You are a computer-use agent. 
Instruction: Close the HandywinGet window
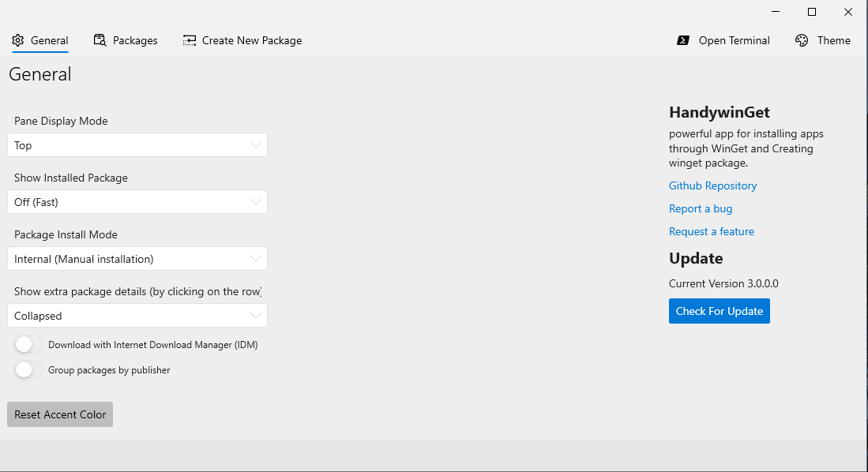pyautogui.click(x=847, y=12)
